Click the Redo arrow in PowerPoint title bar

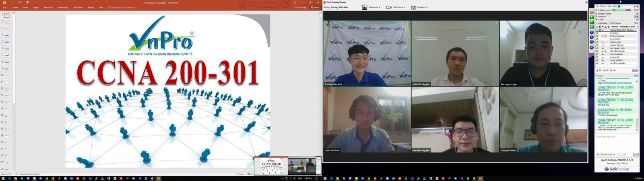[x=19, y=2]
